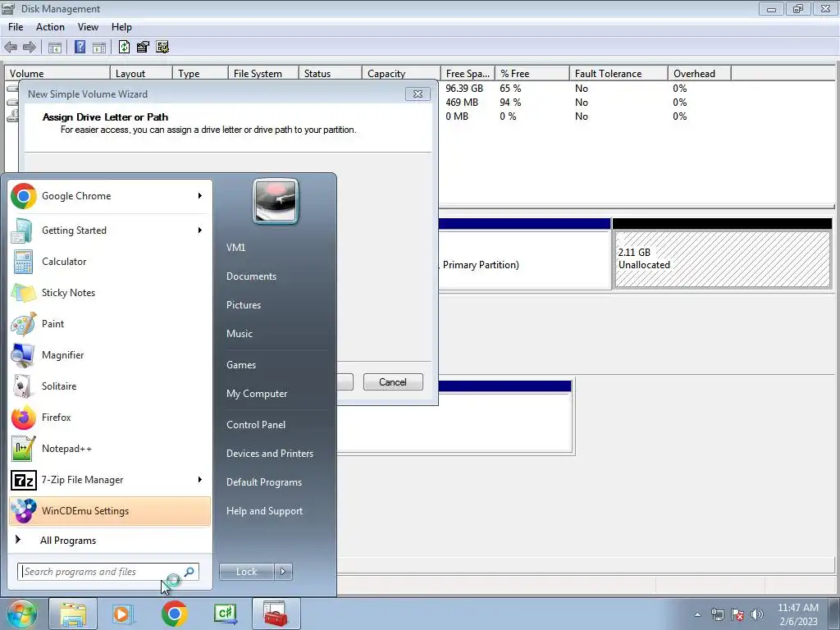Open Chrome from the taskbar

click(x=174, y=614)
